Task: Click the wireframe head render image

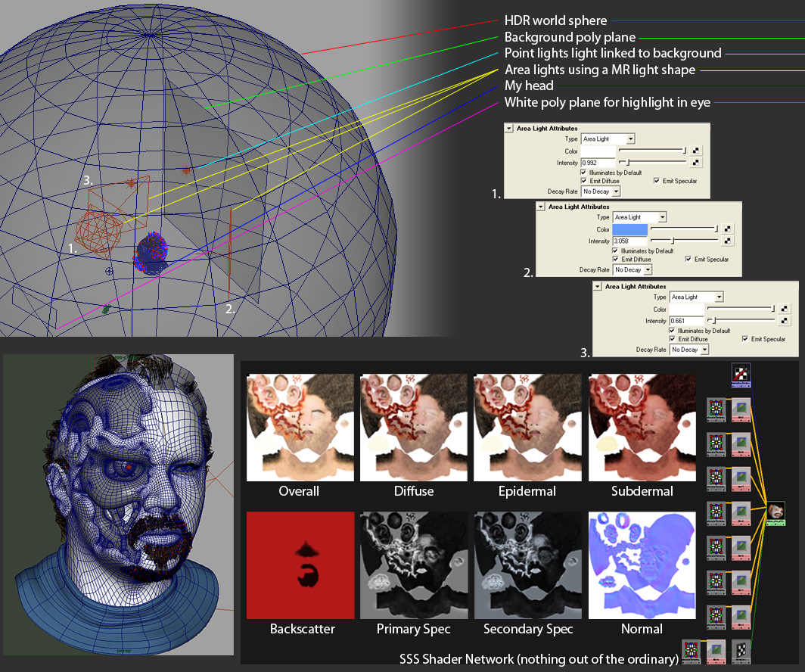Action: click(119, 504)
